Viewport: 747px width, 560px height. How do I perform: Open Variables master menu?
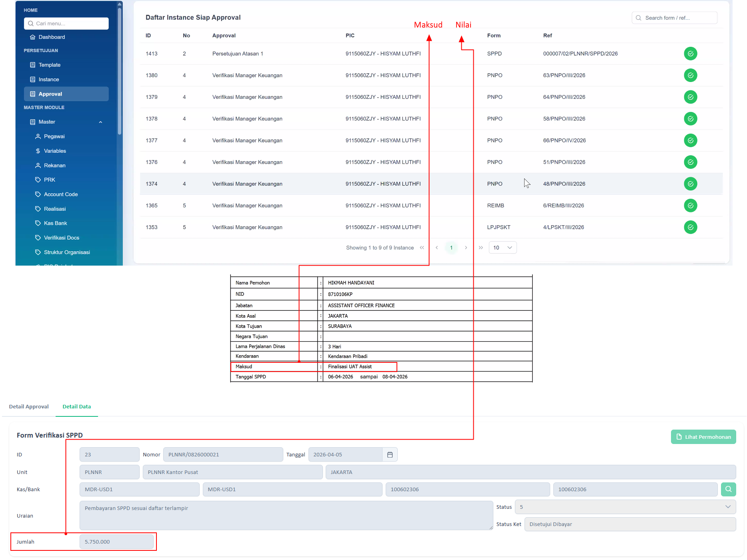coord(55,151)
